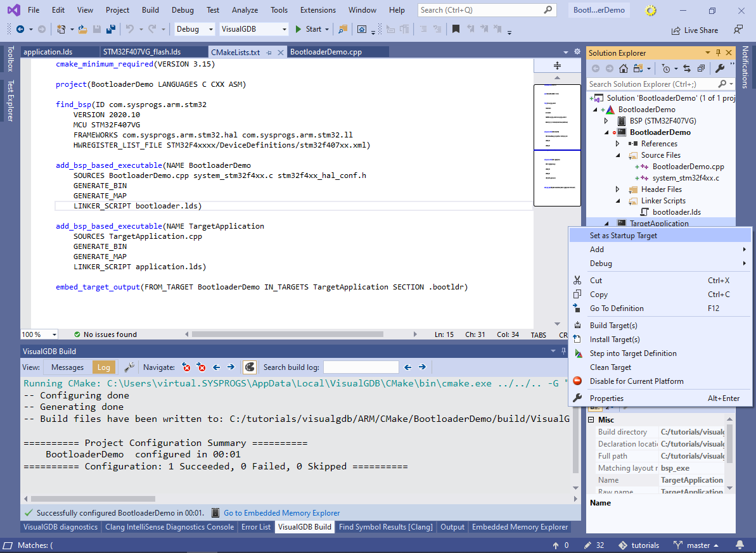
Task: Choose Clean Target from the context menu
Action: pyautogui.click(x=660, y=367)
